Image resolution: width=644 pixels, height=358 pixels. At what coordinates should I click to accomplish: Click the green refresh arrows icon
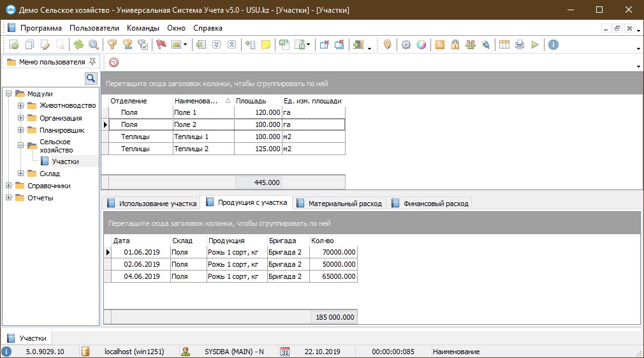click(78, 45)
